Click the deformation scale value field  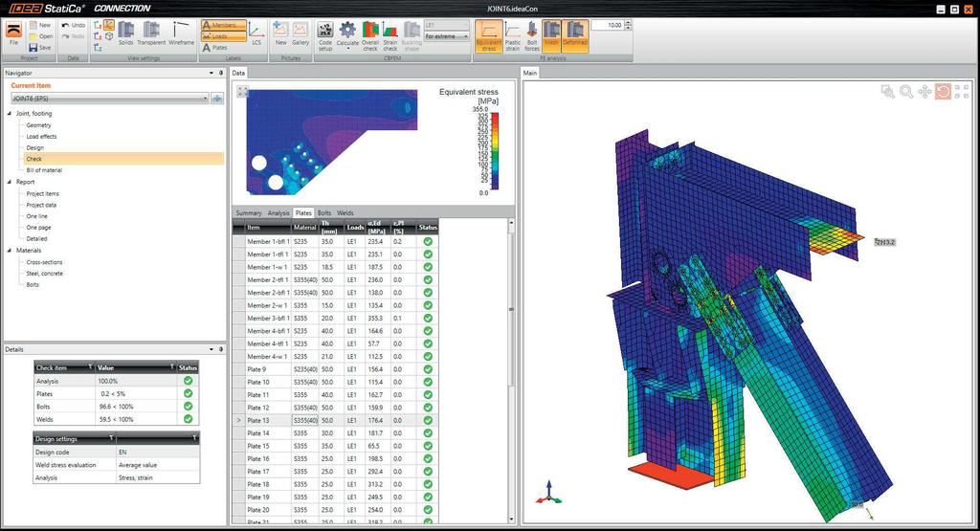click(x=607, y=25)
